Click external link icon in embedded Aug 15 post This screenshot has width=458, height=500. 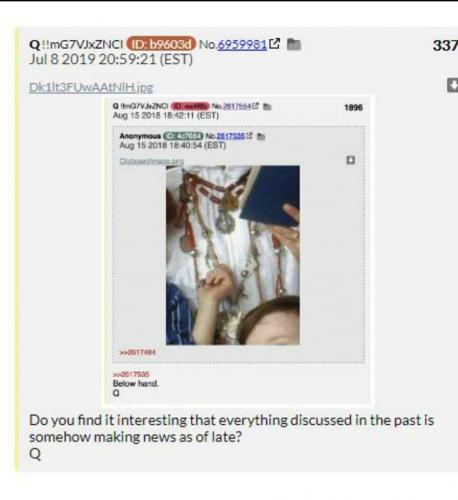tap(256, 106)
